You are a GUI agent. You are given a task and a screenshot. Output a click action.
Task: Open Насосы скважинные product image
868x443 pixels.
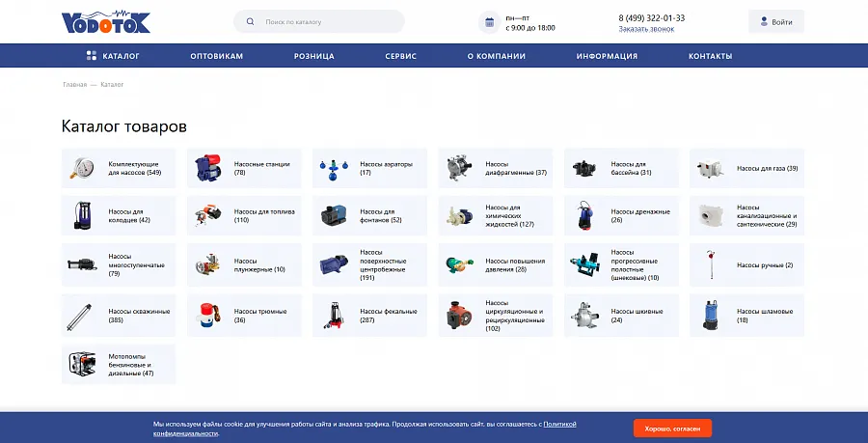coord(79,317)
